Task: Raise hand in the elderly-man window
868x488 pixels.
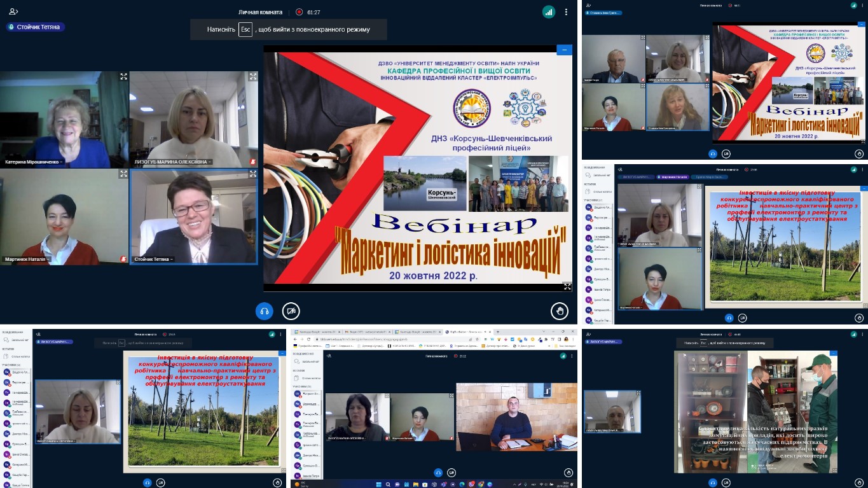Action: [860, 153]
